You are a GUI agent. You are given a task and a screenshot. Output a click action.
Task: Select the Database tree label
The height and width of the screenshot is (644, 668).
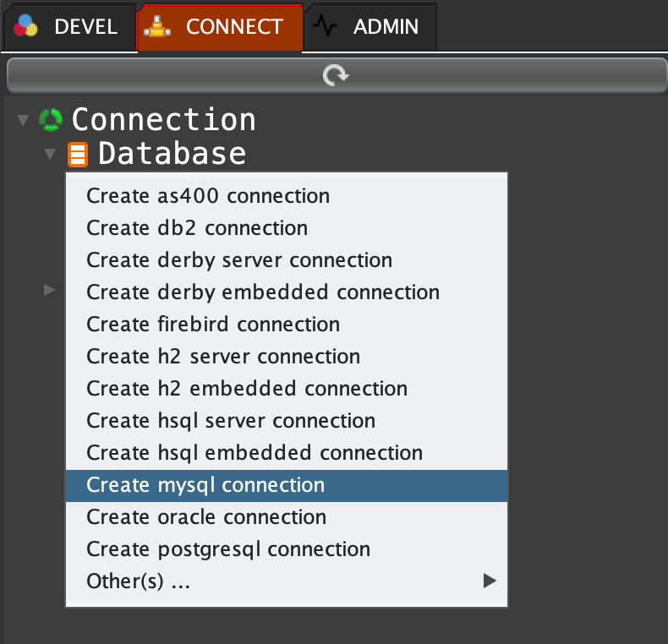coord(172,154)
